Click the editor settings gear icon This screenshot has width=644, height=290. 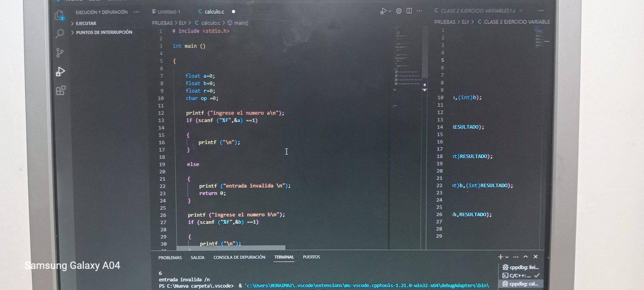click(x=398, y=11)
